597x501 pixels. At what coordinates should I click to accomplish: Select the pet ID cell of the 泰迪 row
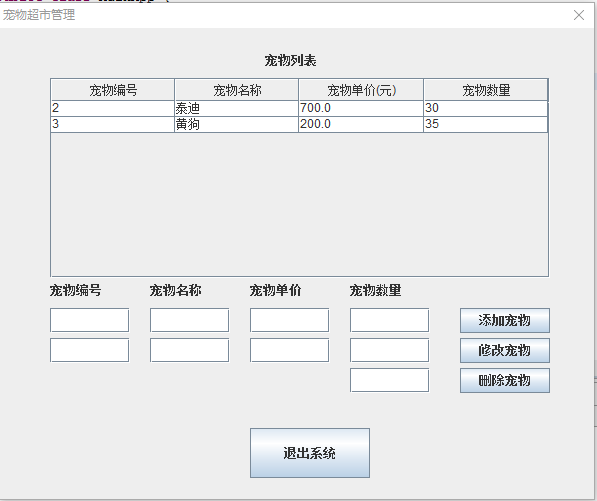(x=112, y=108)
